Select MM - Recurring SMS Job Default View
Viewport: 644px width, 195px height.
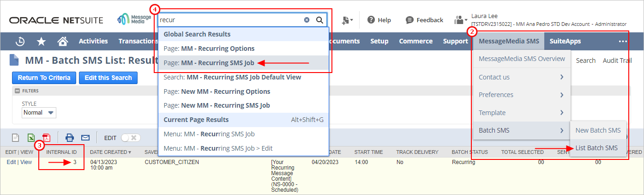pyautogui.click(x=243, y=77)
